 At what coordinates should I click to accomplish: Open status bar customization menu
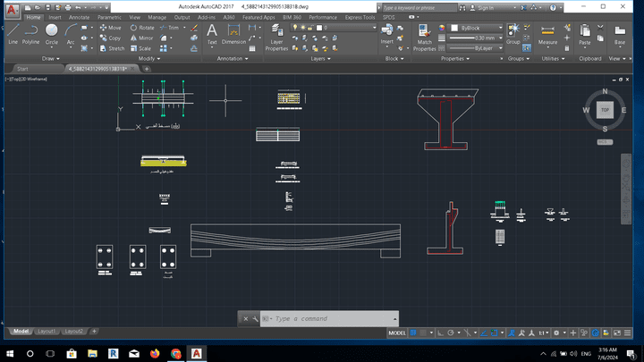627,333
